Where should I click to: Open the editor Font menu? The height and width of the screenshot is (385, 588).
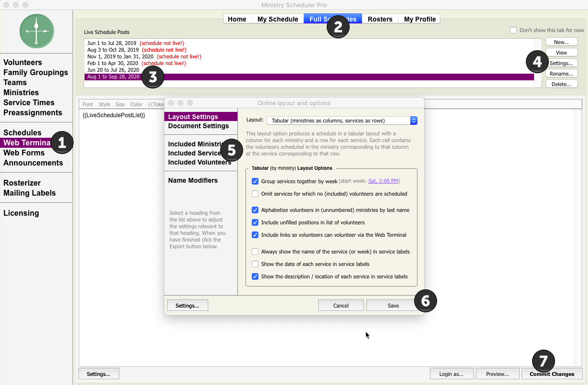click(x=87, y=104)
